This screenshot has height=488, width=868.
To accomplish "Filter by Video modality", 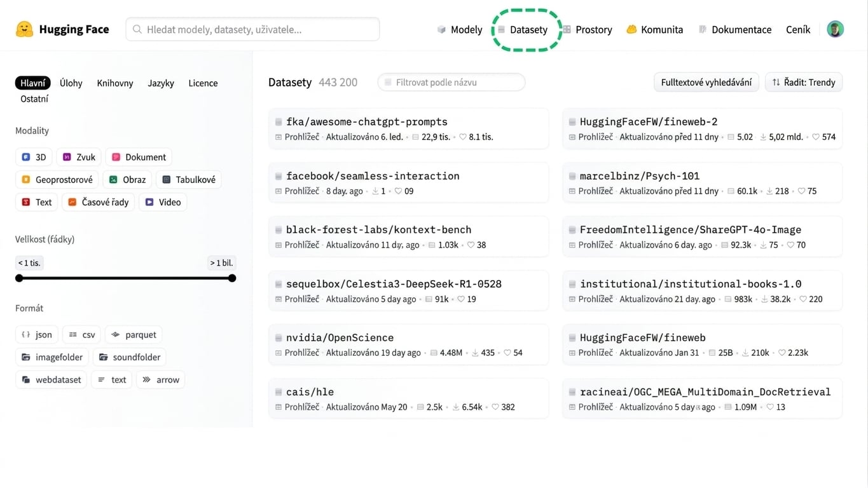I will pos(163,202).
